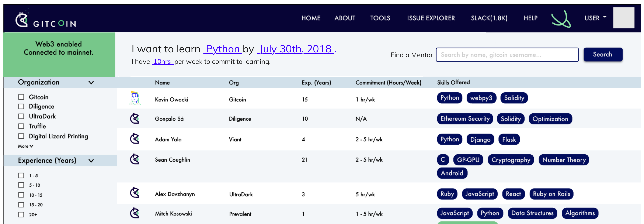Screen dimensions: 644x224
Task: Click Alex Dovzhanyn's avatar icon
Action: click(135, 193)
